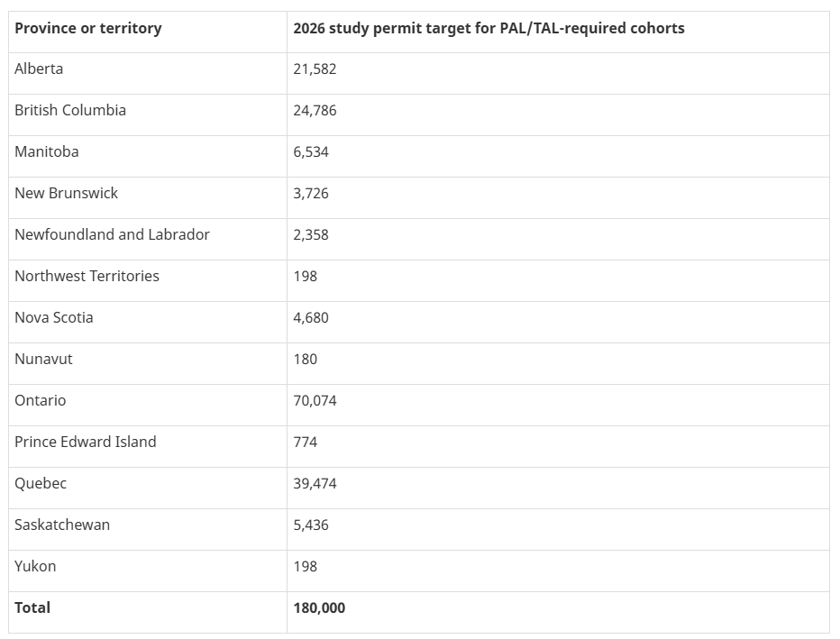This screenshot has height=639, width=840.
Task: Click the Northwest Territories row label
Action: [x=87, y=276]
